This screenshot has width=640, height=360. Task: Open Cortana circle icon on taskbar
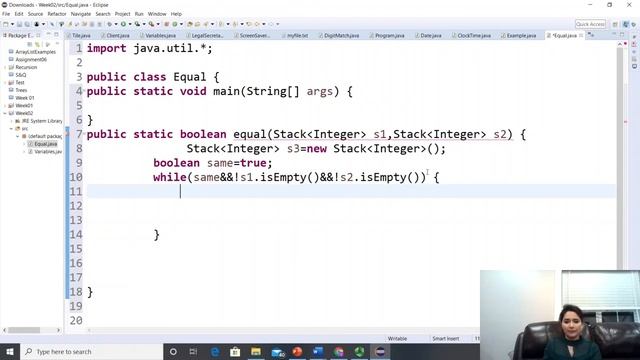point(173,351)
